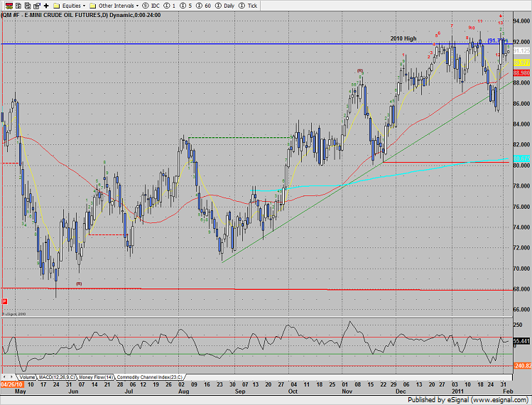Image resolution: width=532 pixels, height=405 pixels.
Task: Open the Equities dropdown arrow
Action: (x=84, y=6)
